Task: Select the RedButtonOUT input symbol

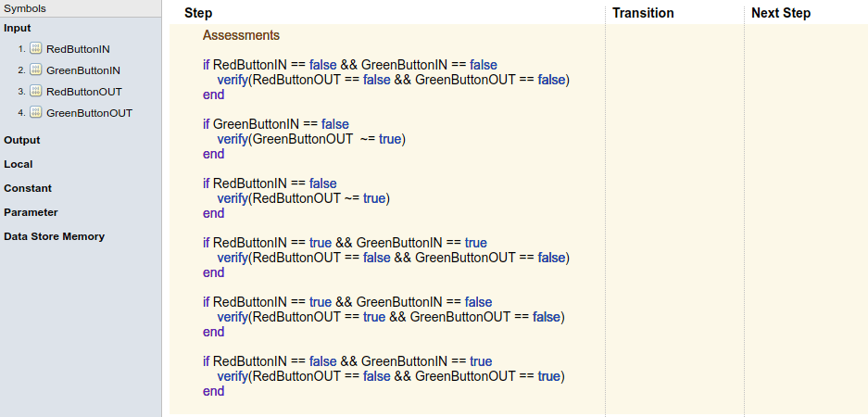Action: pyautogui.click(x=84, y=92)
